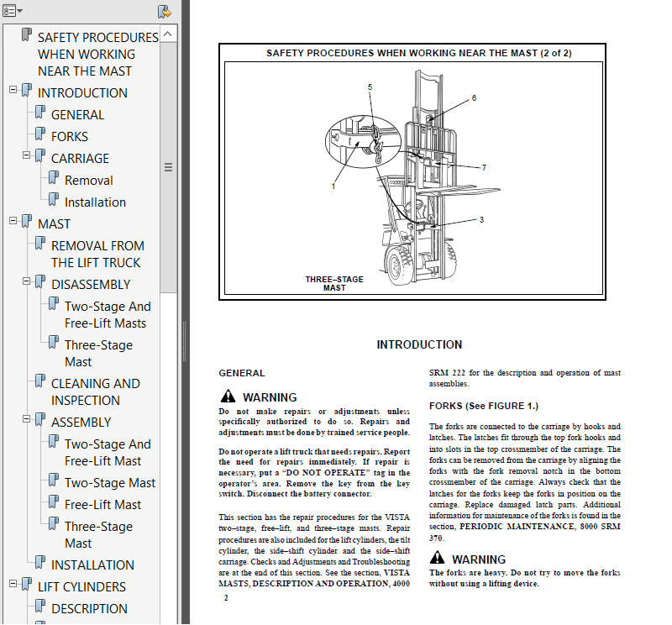Click the navigation pane divider handle
Viewport: 672px width, 625px height.
(185, 342)
